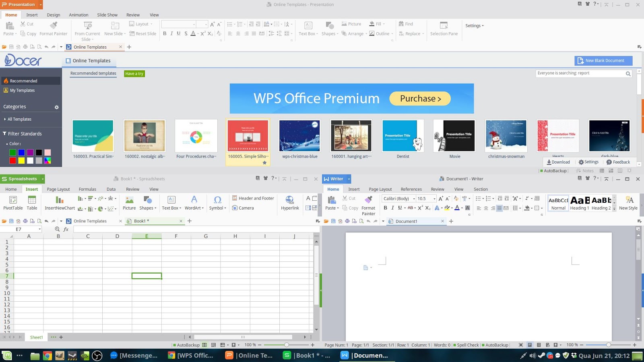Click the Download button in Docer

[558, 162]
